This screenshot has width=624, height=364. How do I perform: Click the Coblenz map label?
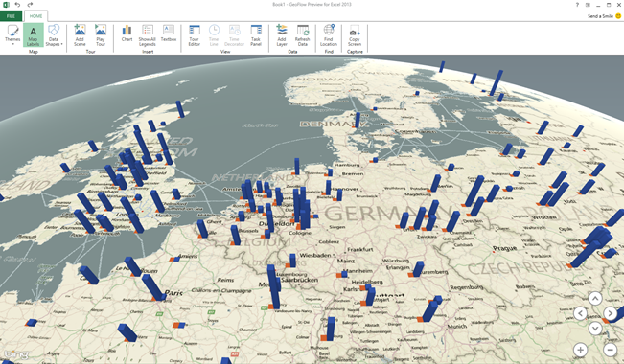click(329, 241)
